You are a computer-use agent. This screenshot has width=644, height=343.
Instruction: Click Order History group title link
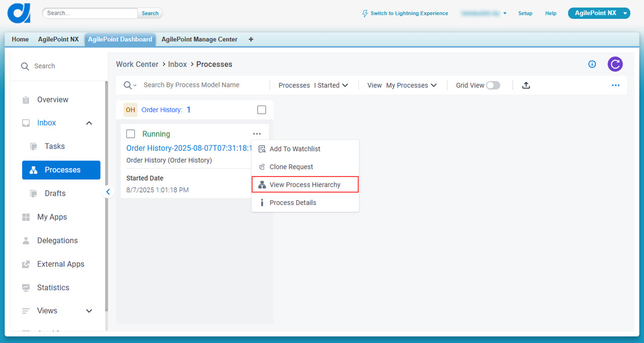(x=162, y=110)
